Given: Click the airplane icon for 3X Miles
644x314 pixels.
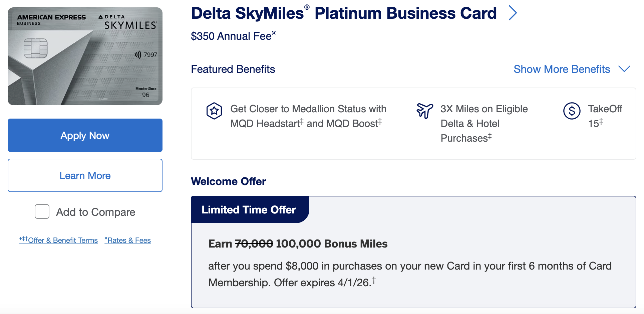Looking at the screenshot, I should [425, 111].
